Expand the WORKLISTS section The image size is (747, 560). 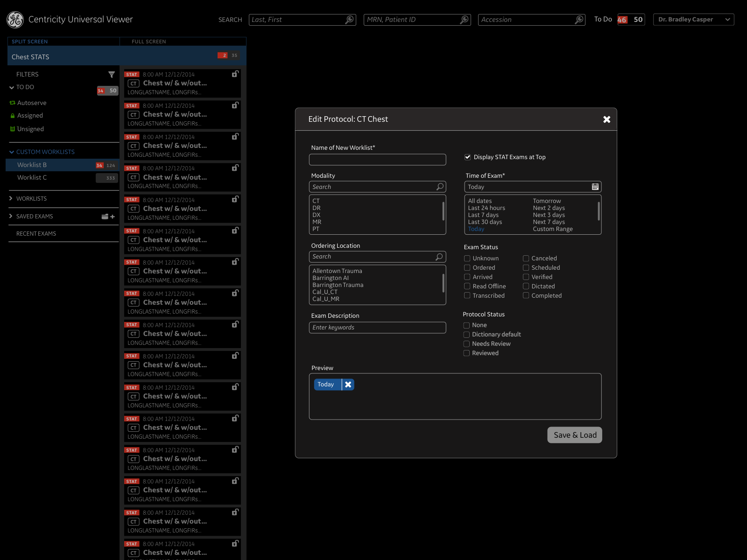click(11, 199)
